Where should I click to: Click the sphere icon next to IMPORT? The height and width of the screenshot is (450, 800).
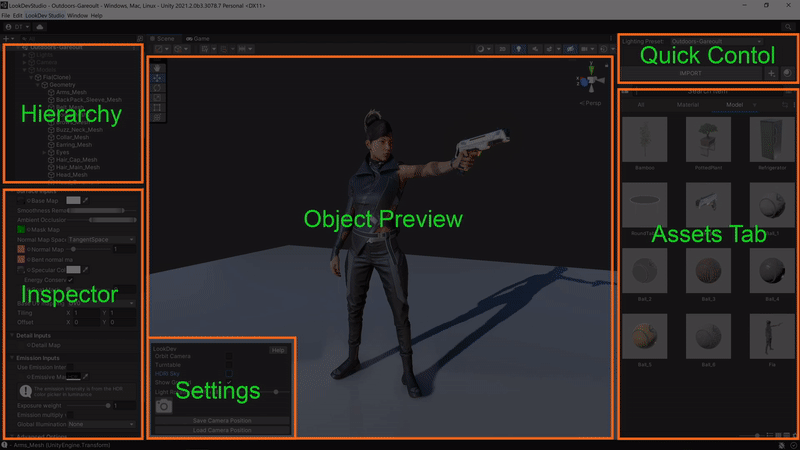click(x=787, y=73)
